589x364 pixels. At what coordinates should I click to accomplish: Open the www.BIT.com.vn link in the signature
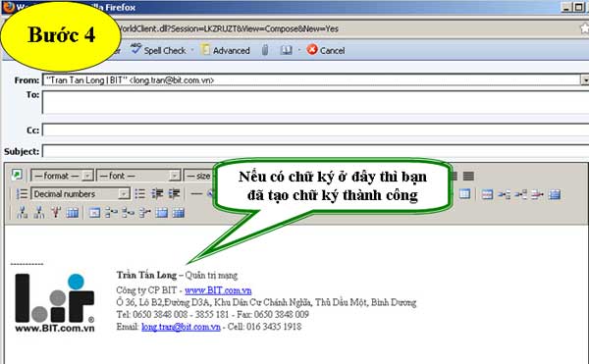pyautogui.click(x=218, y=290)
